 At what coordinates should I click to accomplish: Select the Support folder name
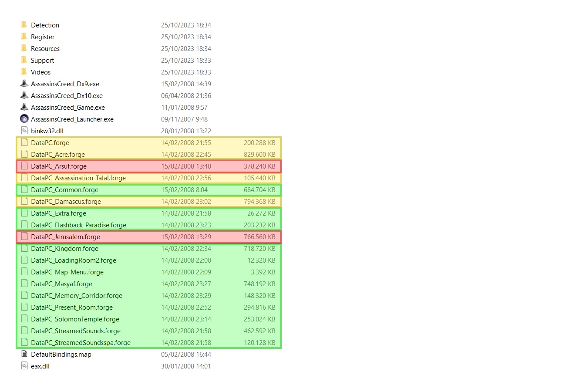tap(42, 61)
